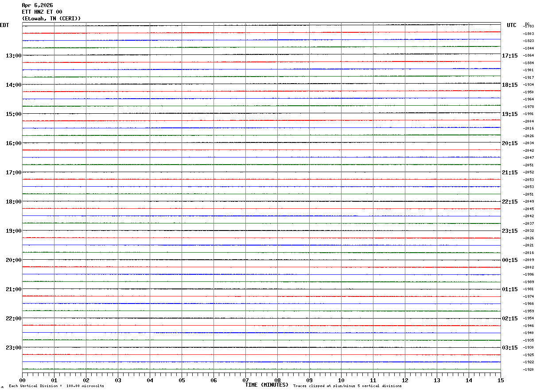536x392 pixels.
Task: Click the TIME (MINUTES) axis title
Action: pyautogui.click(x=267, y=385)
